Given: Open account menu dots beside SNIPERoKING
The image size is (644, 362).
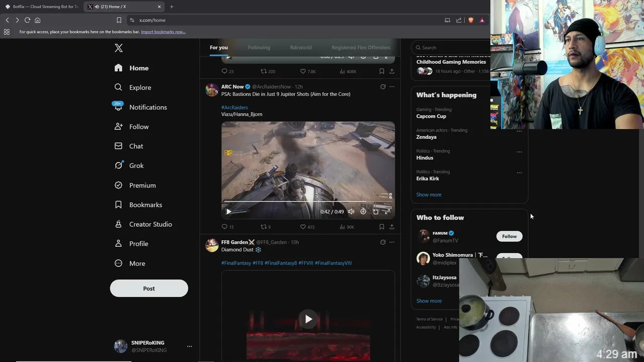Looking at the screenshot, I should [190, 346].
